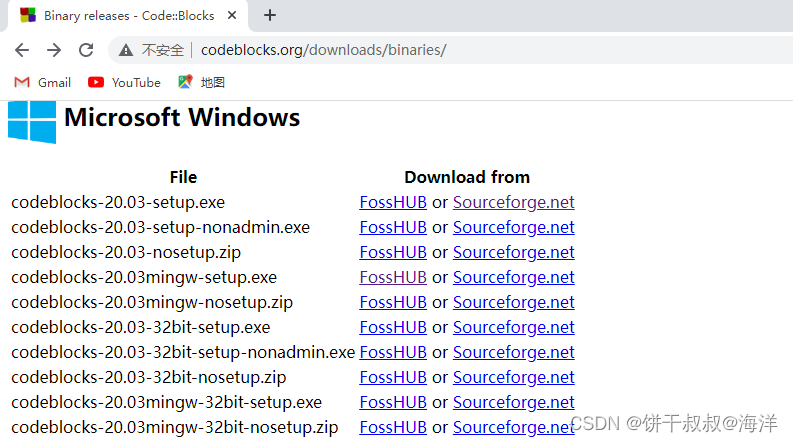Download codeblocks-20.03-setup.exe from Sourceforge.net
Image resolution: width=793 pixels, height=442 pixels.
(x=513, y=202)
